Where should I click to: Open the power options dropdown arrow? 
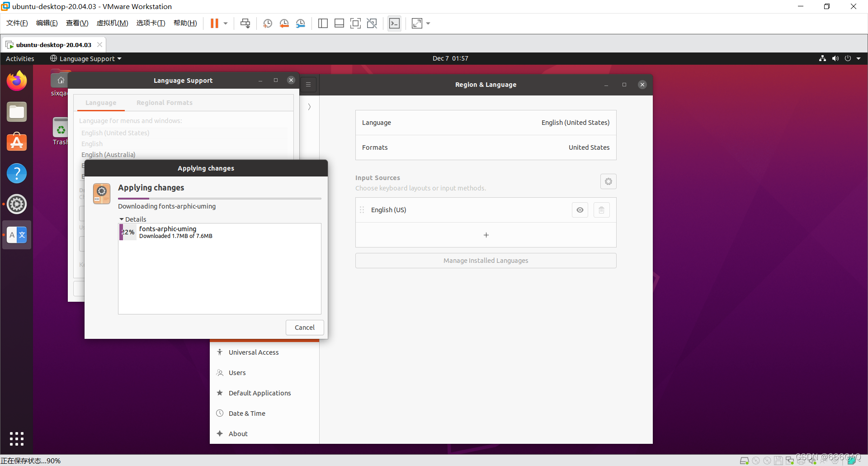click(x=226, y=23)
